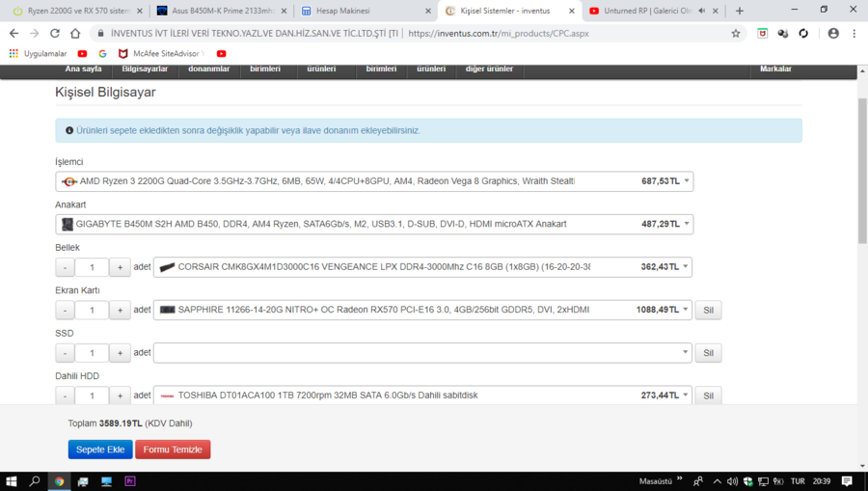
Task: Open the circular sync extension icon
Action: point(803,33)
